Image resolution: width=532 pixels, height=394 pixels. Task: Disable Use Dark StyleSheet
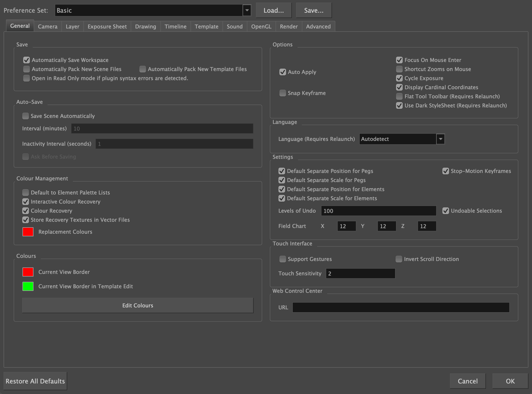tap(399, 105)
